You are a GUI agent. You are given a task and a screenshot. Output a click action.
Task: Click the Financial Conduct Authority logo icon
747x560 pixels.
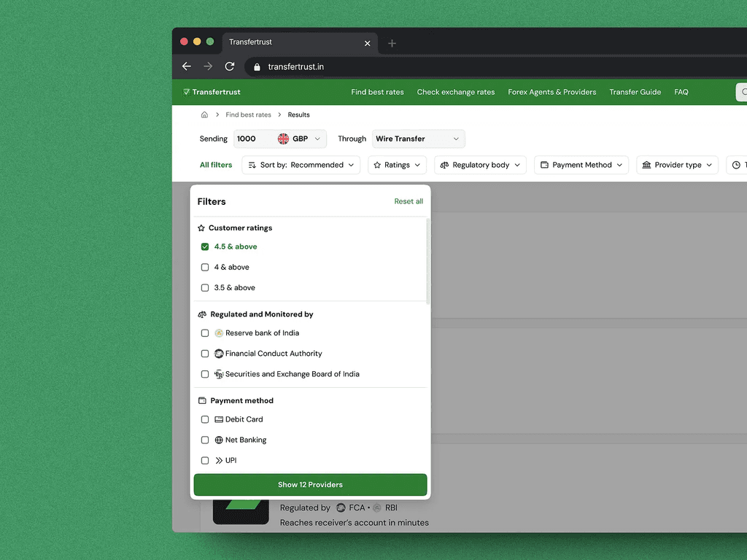tap(219, 354)
